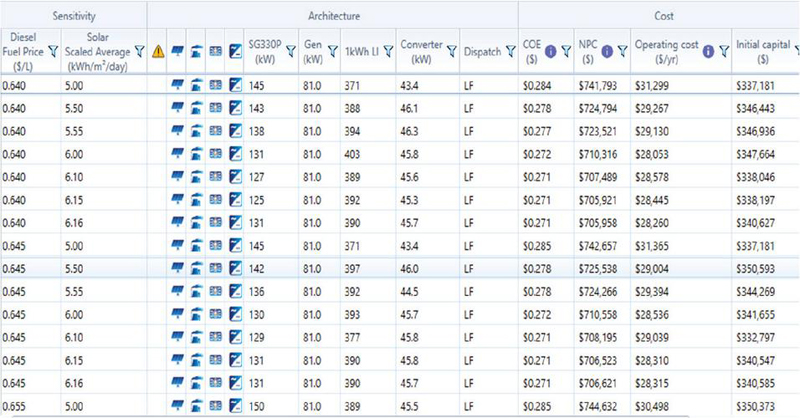Select the Architecture group header
Viewport: 800px width, 418px height.
point(334,16)
